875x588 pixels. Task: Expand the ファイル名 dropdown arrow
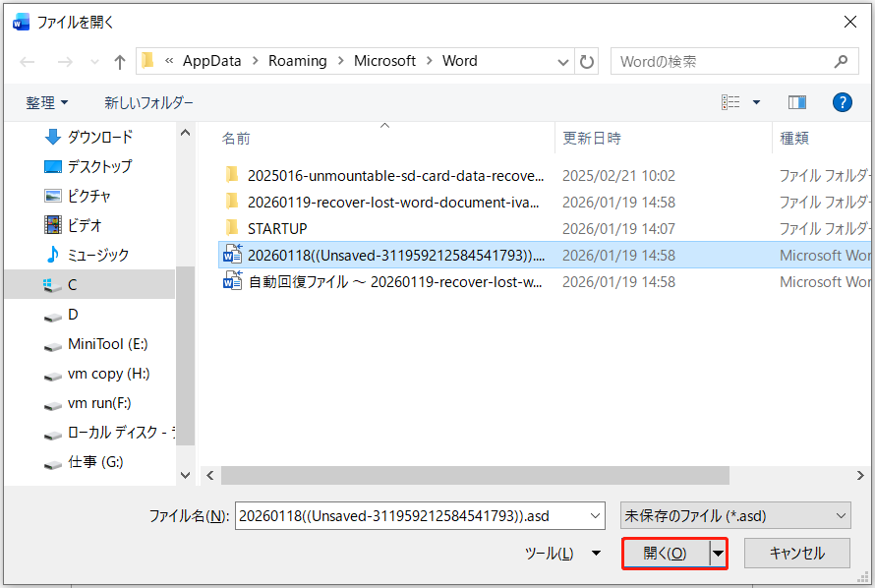click(596, 515)
